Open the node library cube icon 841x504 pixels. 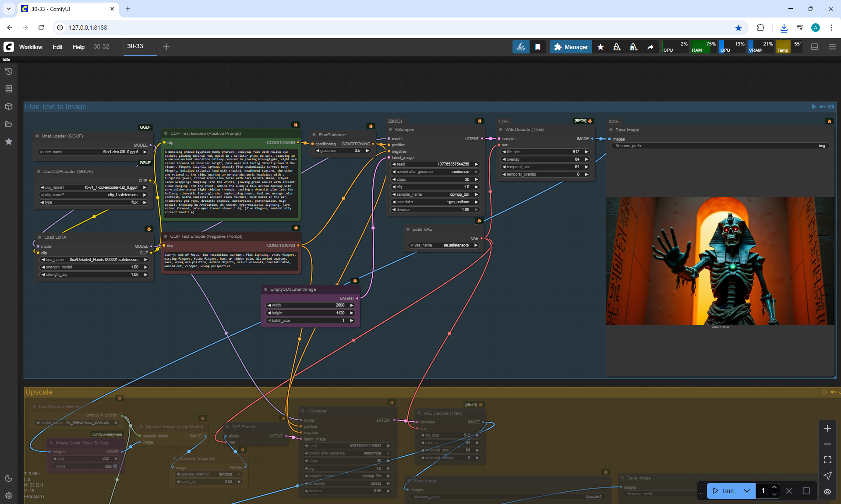[x=9, y=106]
